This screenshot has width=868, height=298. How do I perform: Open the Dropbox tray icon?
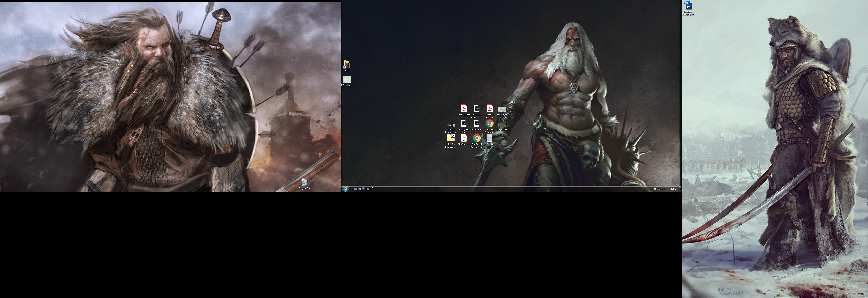(655, 189)
